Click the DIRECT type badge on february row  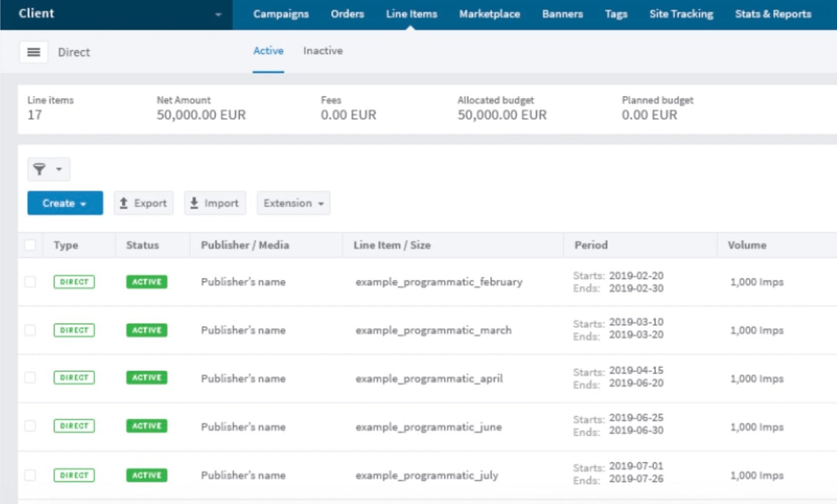click(x=74, y=282)
